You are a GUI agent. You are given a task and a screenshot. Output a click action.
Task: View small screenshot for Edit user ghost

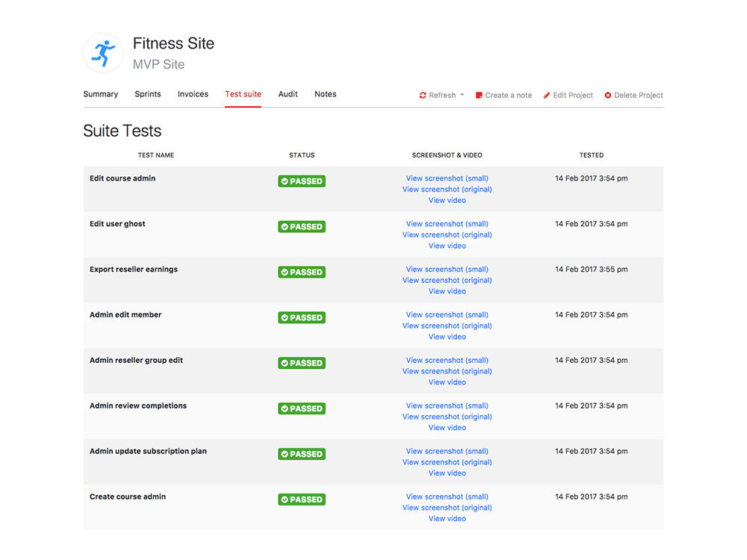tap(447, 224)
